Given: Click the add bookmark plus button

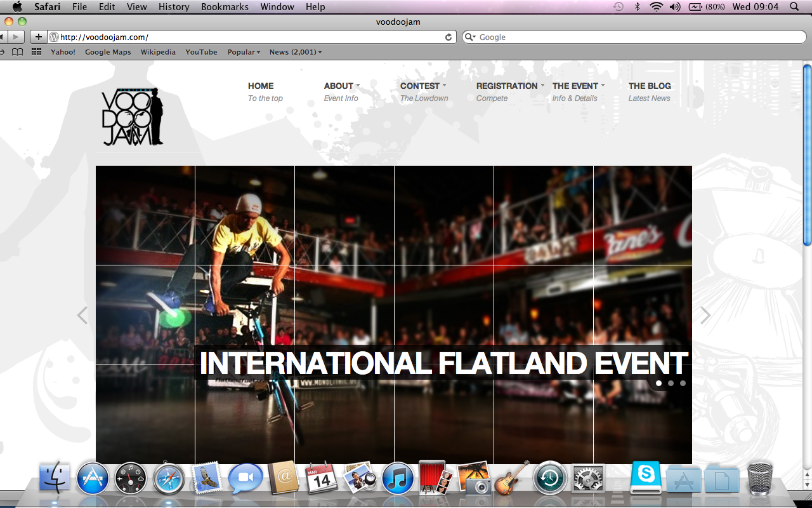Looking at the screenshot, I should (x=39, y=37).
